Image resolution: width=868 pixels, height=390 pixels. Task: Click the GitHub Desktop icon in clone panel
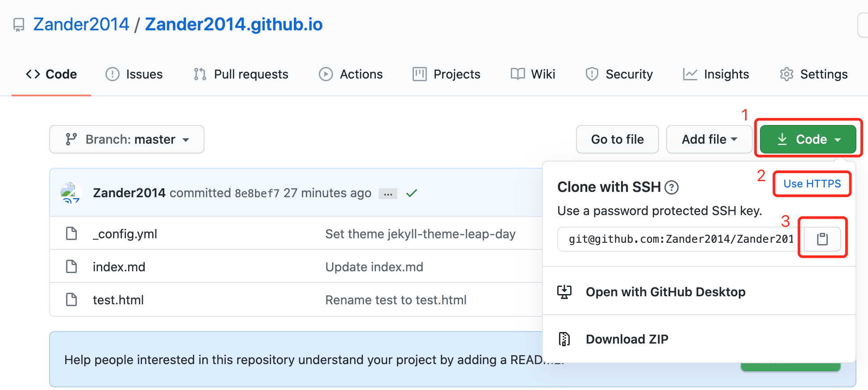pos(564,292)
